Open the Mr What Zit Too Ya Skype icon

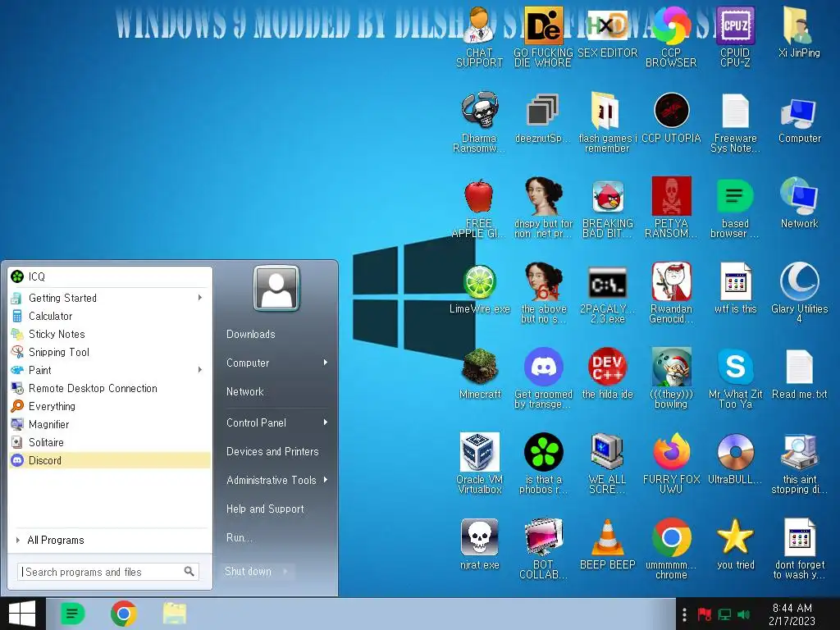click(x=735, y=377)
